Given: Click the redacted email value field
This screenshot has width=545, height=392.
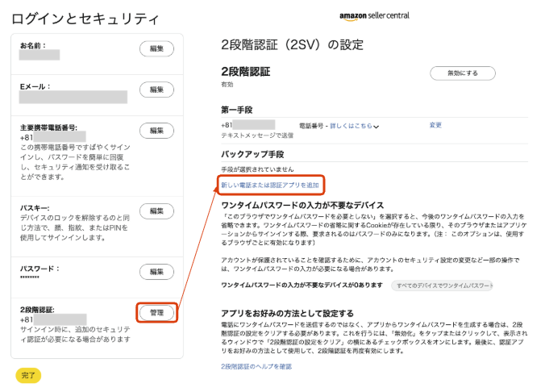Looking at the screenshot, I should point(73,97).
